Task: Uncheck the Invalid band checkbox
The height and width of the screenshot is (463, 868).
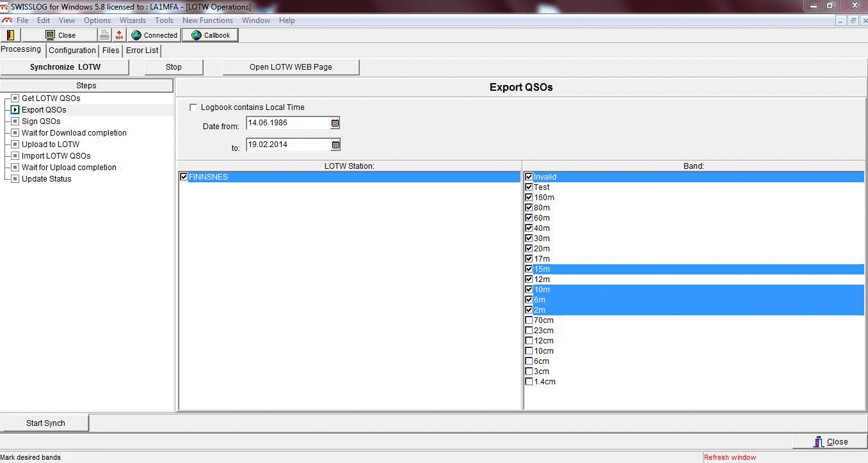Action: click(529, 177)
